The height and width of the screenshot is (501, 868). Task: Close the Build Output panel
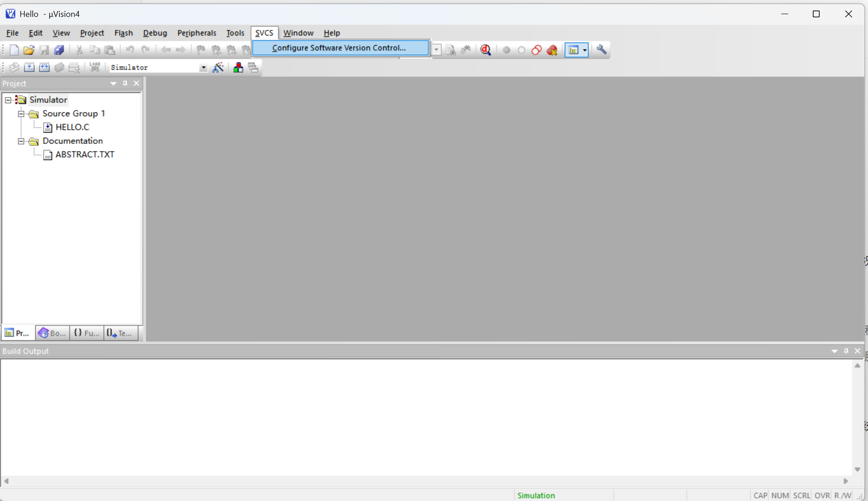858,351
